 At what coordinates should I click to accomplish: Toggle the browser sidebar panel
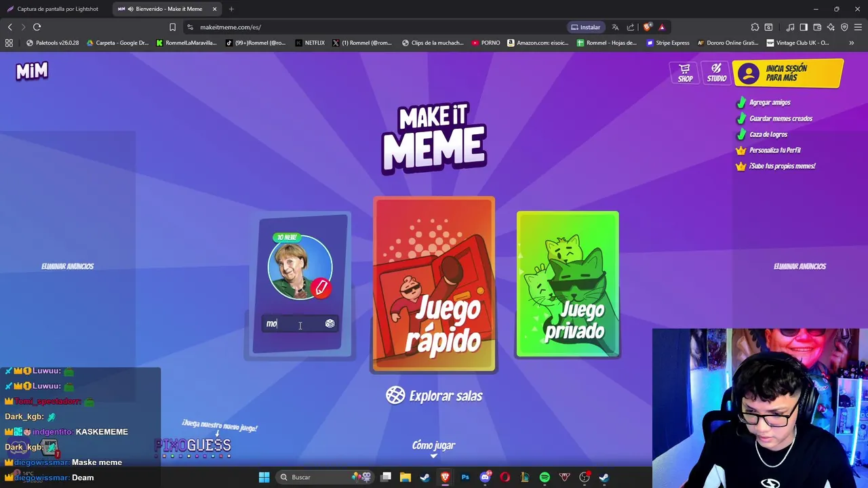click(x=804, y=27)
